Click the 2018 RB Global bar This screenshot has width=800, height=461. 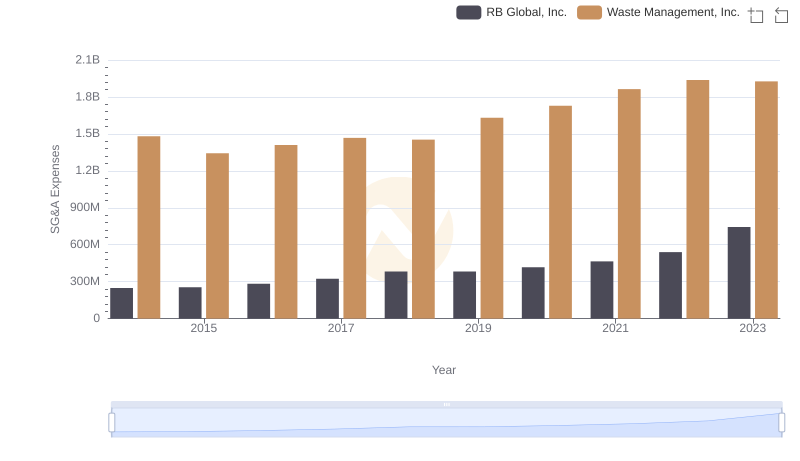pyautogui.click(x=396, y=295)
